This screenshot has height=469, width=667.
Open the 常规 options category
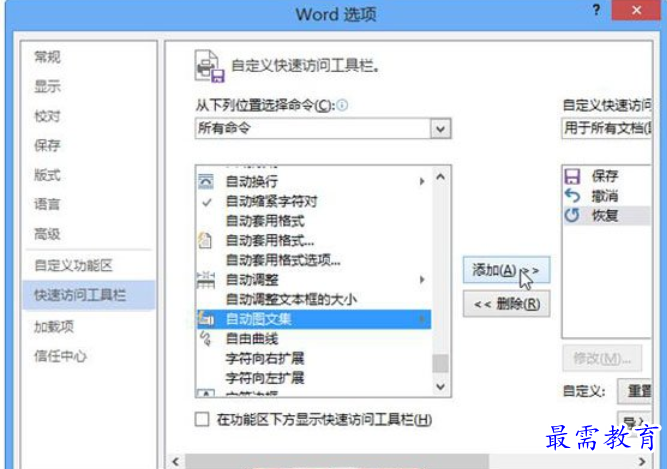tap(47, 57)
